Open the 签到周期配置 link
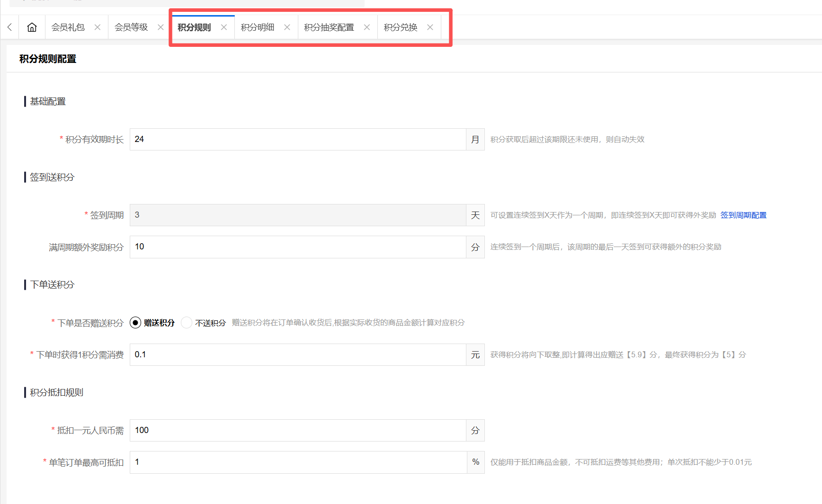This screenshot has width=822, height=504. 743,215
